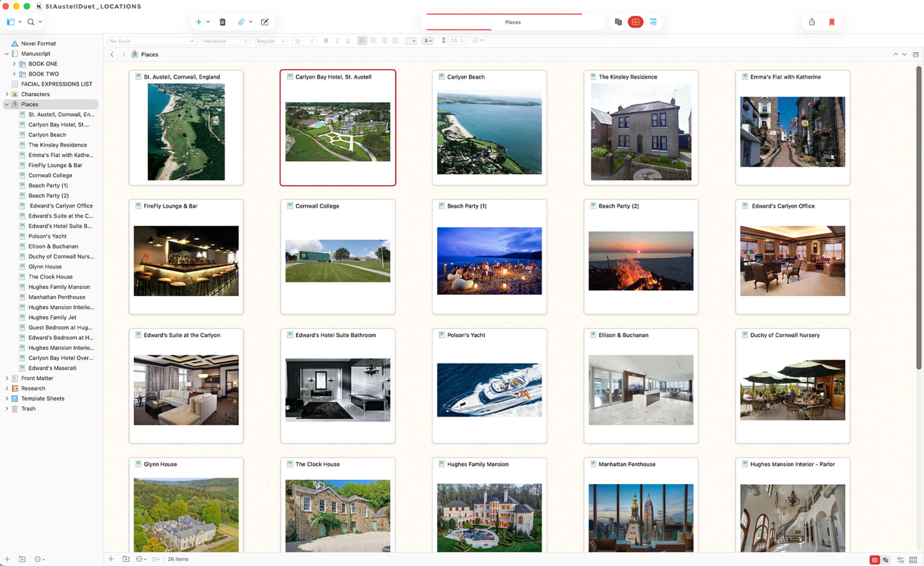Click the split editor icon in header
This screenshot has height=566, width=924.
pos(916,55)
